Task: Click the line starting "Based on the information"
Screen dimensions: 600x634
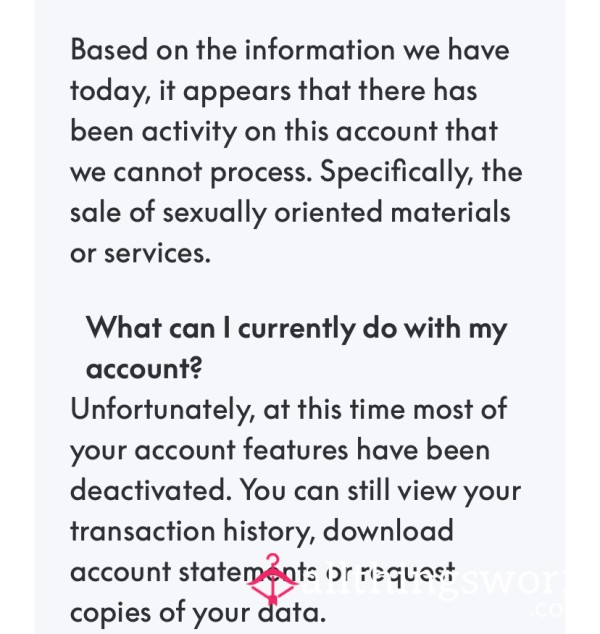Action: pyautogui.click(x=289, y=50)
